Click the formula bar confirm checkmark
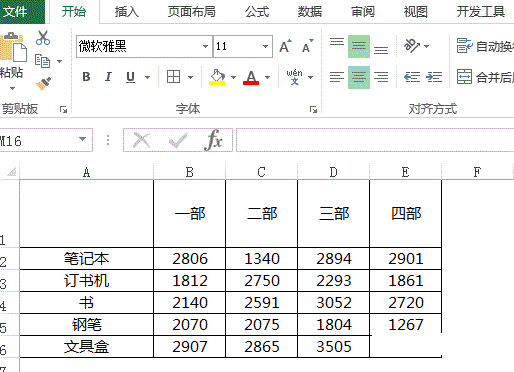514x372 pixels. coord(178,140)
